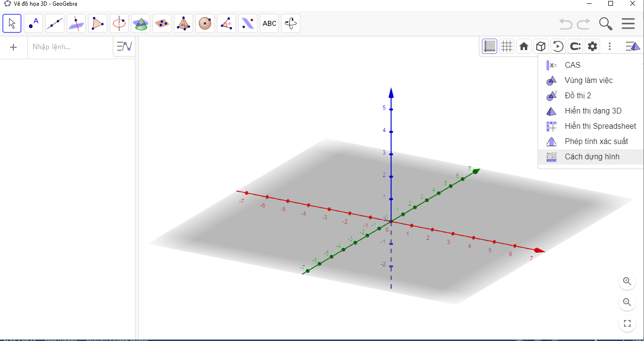Image resolution: width=644 pixels, height=341 pixels.
Task: Select the Polygon tool
Action: pos(98,23)
